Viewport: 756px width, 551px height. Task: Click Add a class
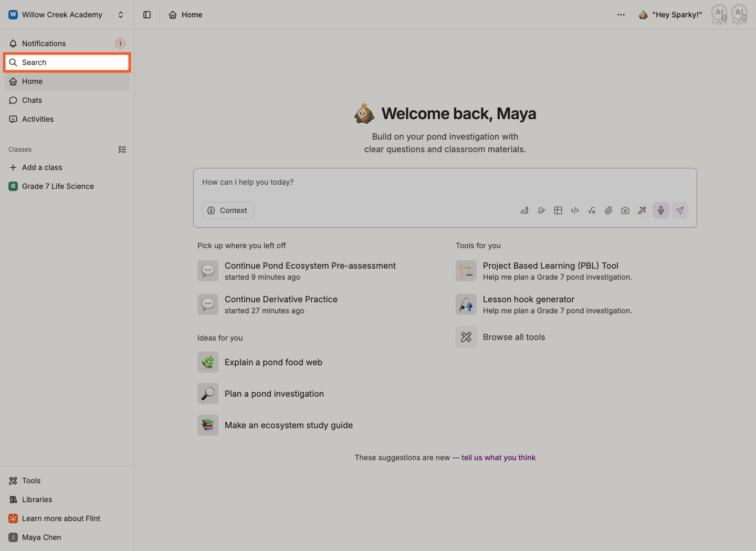coord(67,167)
